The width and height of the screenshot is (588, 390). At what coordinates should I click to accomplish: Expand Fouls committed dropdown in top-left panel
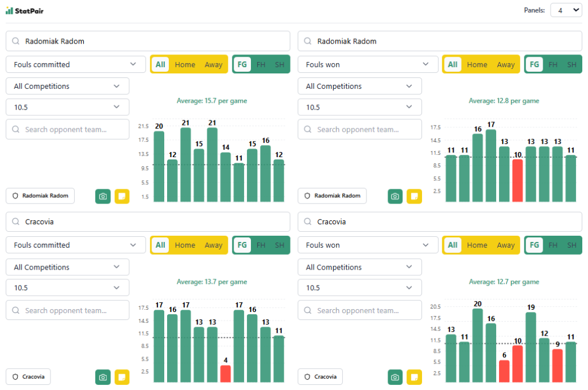pos(76,65)
